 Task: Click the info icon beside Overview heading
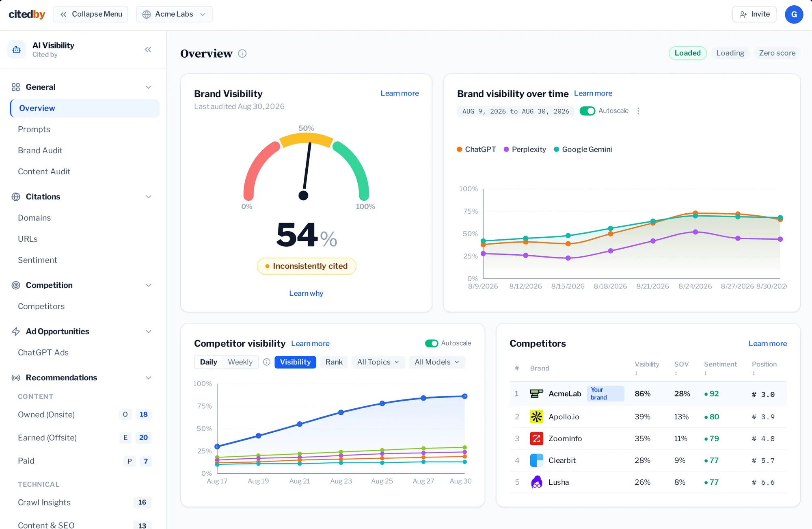coord(242,54)
